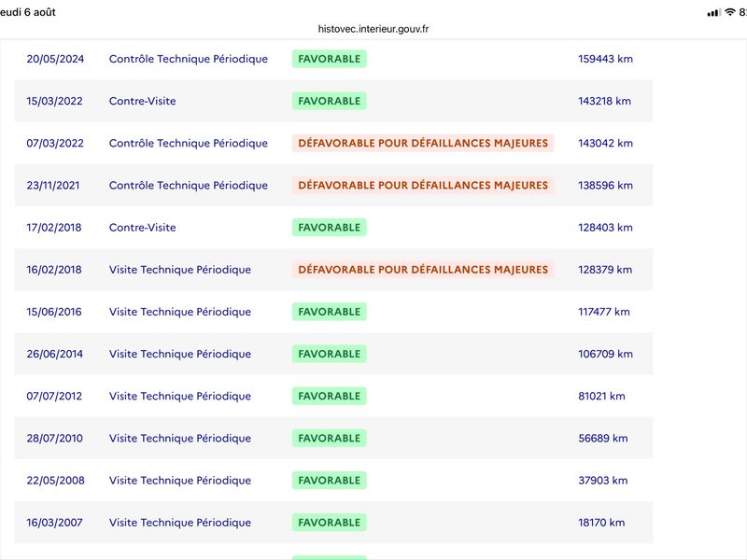Viewport: 747px width, 560px height.
Task: Click DÉFAVORABLE badge dated 16/02/2018
Action: (423, 270)
